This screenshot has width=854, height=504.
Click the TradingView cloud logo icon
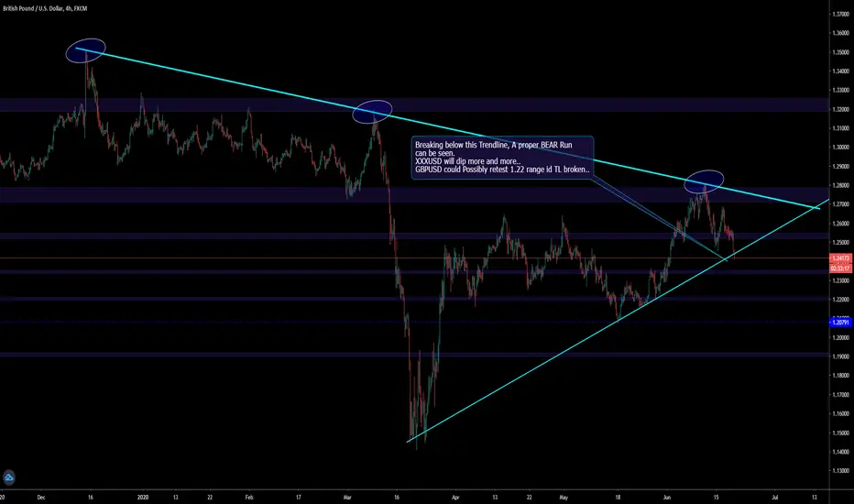tap(8, 477)
